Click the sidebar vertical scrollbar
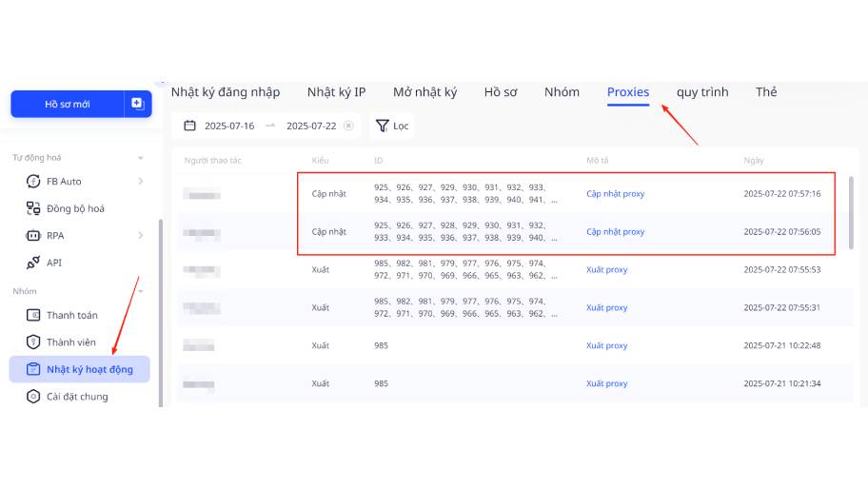The width and height of the screenshot is (868, 488). (161, 313)
